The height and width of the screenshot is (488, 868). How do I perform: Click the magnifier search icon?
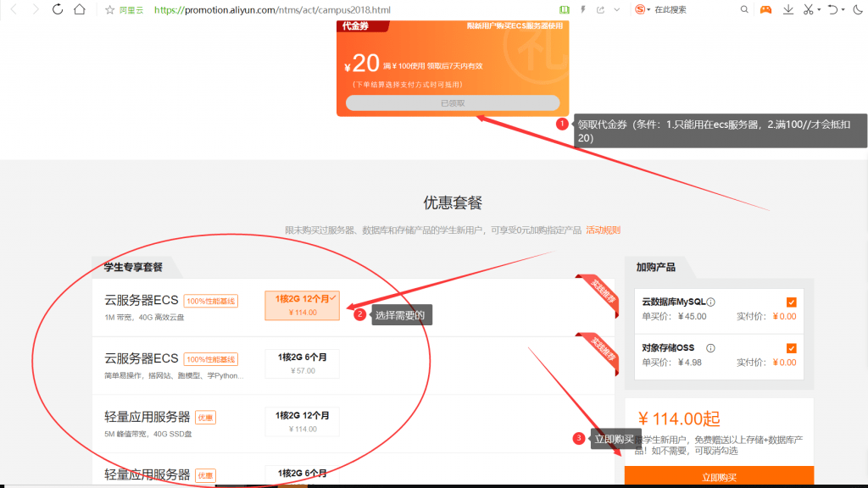744,9
